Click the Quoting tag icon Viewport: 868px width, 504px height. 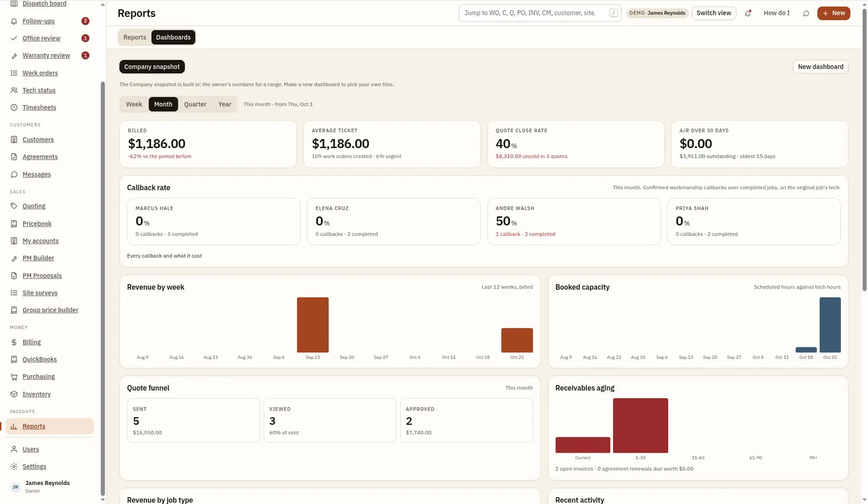click(14, 206)
